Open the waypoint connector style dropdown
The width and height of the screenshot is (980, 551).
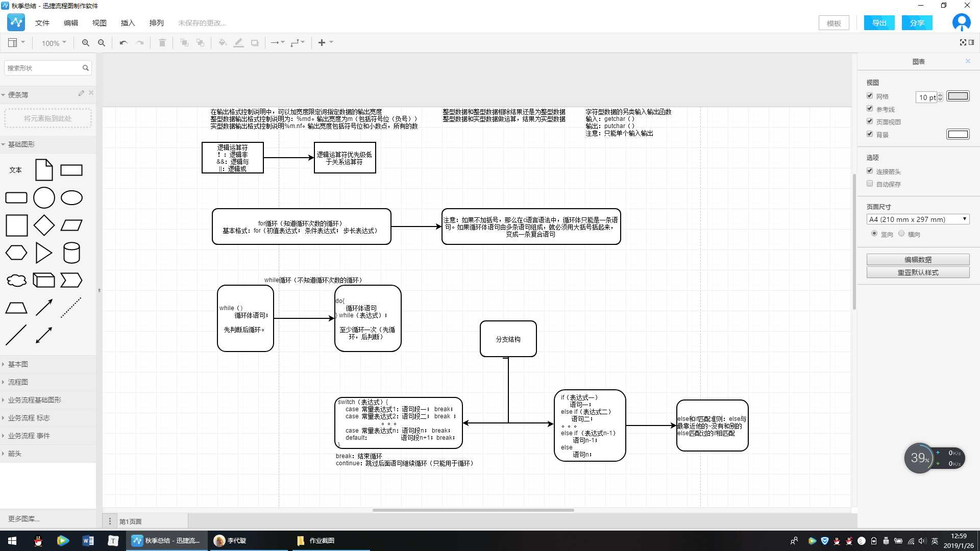point(298,43)
